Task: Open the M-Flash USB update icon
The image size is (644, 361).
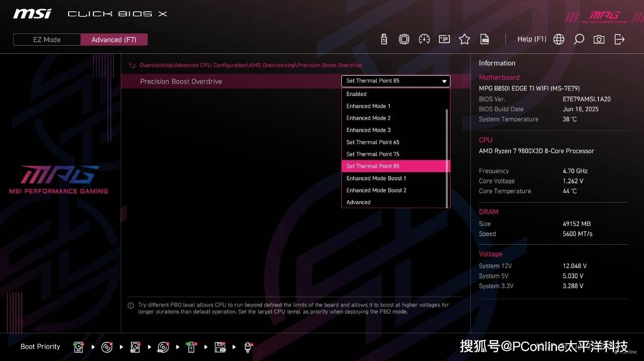Action: pyautogui.click(x=384, y=39)
